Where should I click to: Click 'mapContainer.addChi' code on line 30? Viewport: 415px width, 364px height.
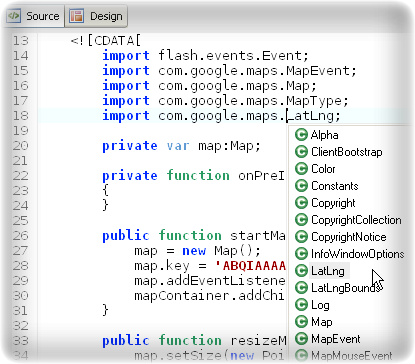pyautogui.click(x=209, y=296)
